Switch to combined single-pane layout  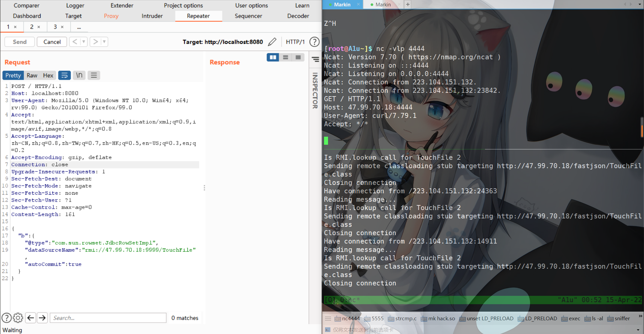[x=298, y=58]
